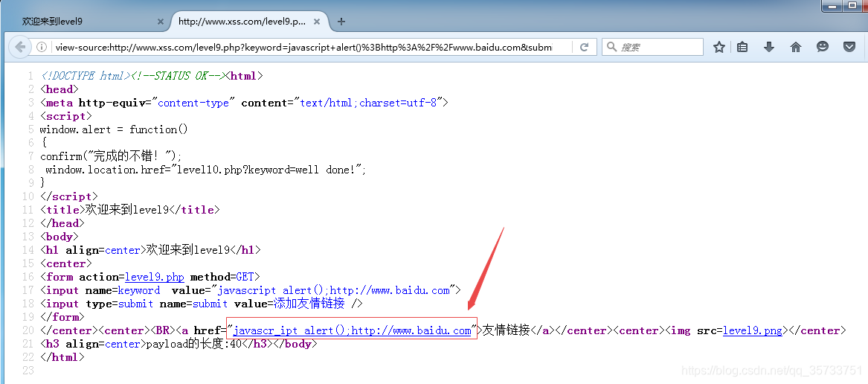Click the text/html;charset=utf-8 value
868x384 pixels.
[x=369, y=103]
